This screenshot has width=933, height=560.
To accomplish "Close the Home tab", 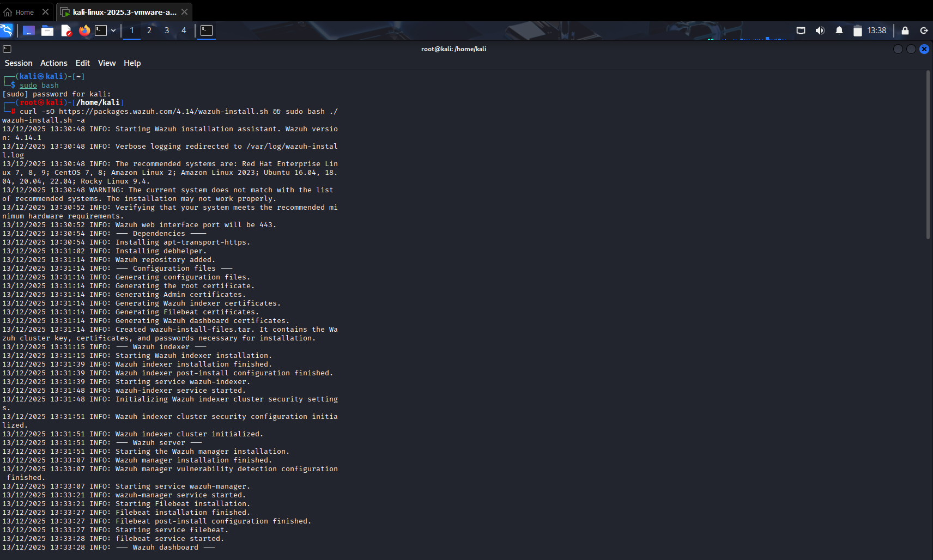I will (x=45, y=11).
